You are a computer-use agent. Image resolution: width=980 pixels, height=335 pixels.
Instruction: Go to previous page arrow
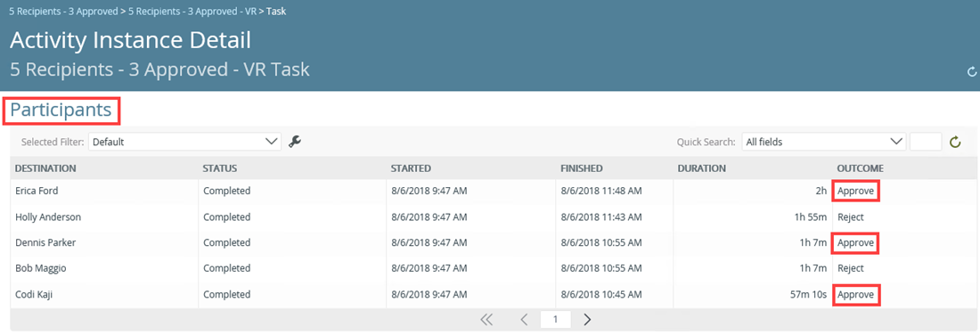525,319
